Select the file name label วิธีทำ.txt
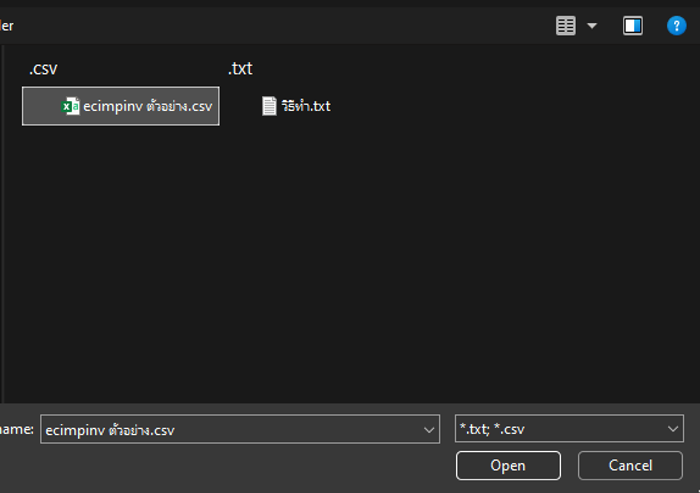Viewport: 700px width, 493px height. [306, 106]
